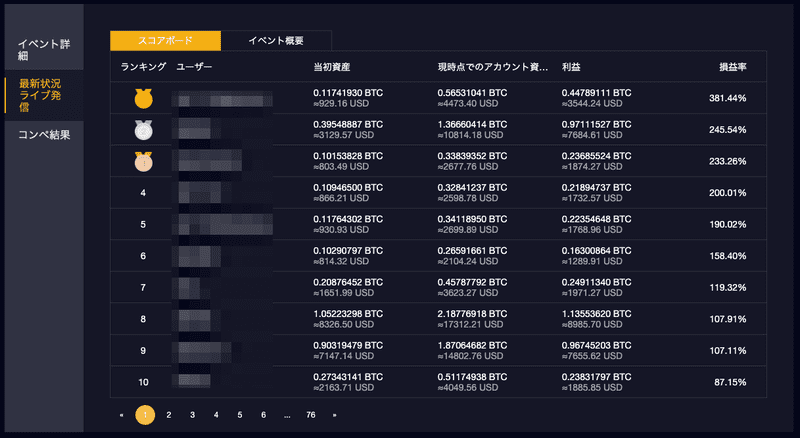Click current asset 2.18776918 BTC
The height and width of the screenshot is (438, 800).
pos(472,314)
